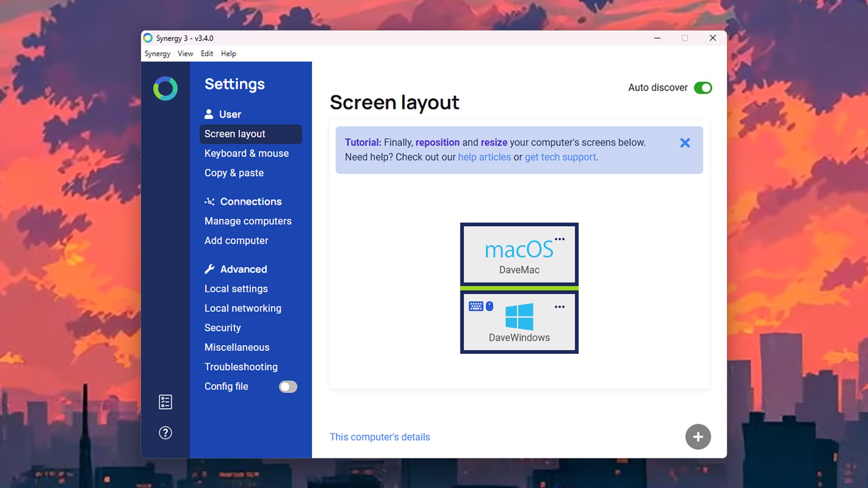Open the DaveMac three-dot options menu

560,239
